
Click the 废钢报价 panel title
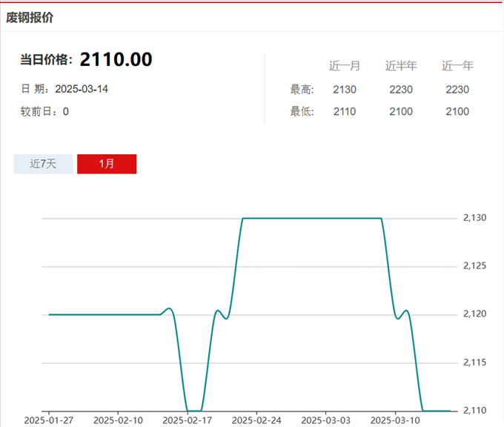pyautogui.click(x=30, y=17)
